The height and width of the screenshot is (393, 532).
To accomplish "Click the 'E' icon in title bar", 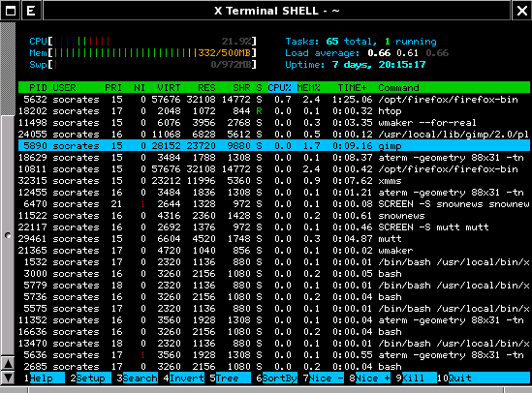I will [31, 11].
